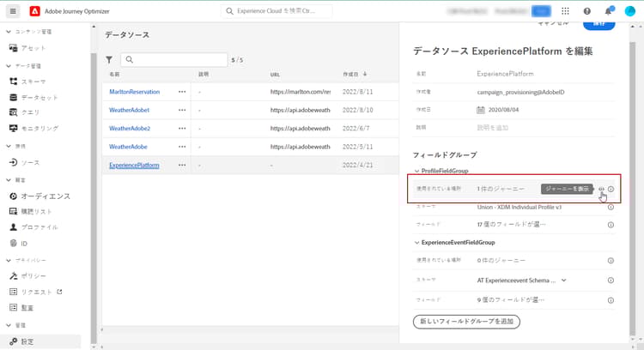644x350 pixels.
Task: Open the AT Experienceevent Schema dropdown
Action: 563,281
